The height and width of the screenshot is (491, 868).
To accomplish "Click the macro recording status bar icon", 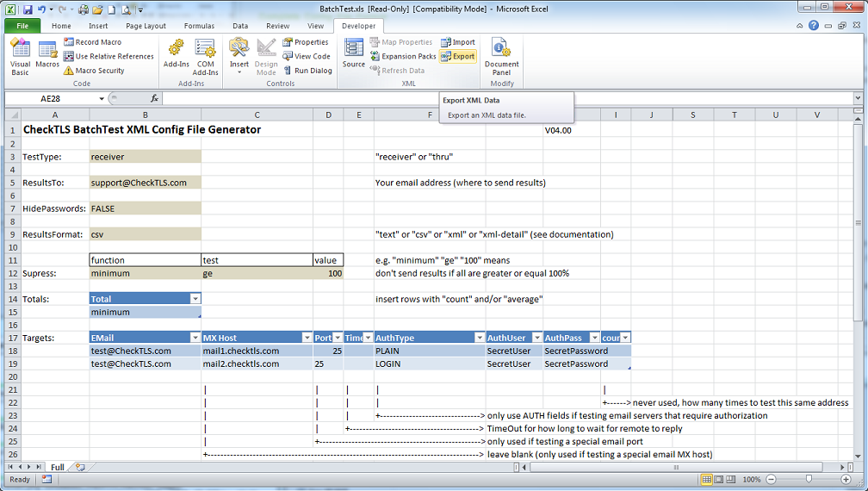I will 46,480.
